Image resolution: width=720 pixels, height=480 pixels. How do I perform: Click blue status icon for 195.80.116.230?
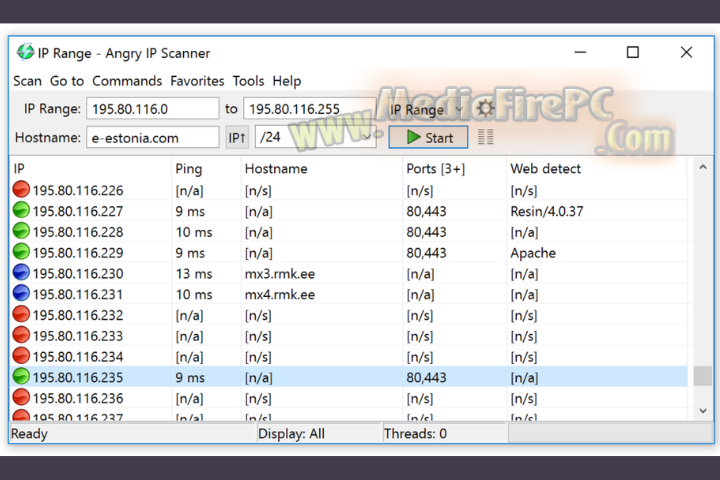21,272
